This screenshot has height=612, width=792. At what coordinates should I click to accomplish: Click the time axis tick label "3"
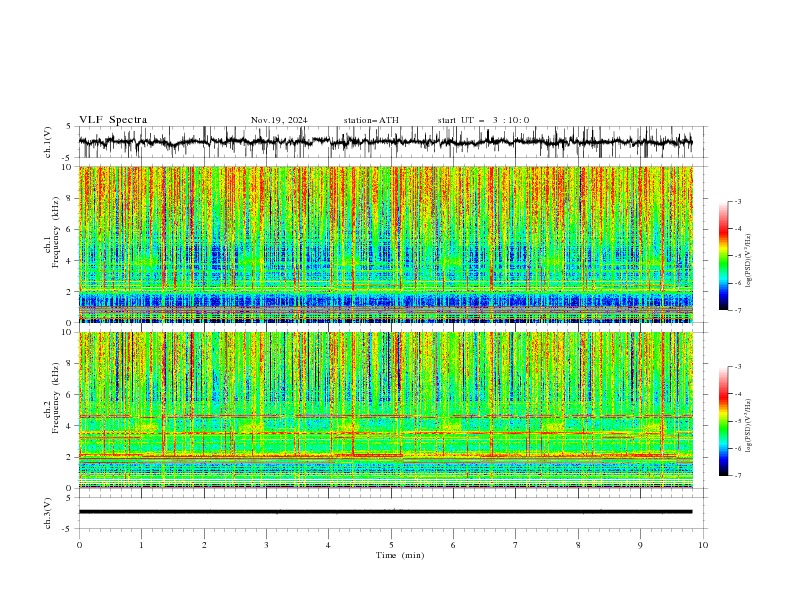[266, 545]
